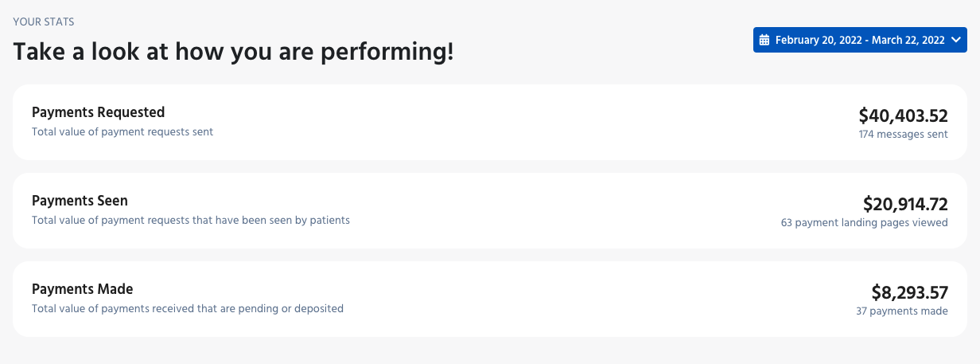Click 'Total value of payment requests sent' description

(122, 132)
